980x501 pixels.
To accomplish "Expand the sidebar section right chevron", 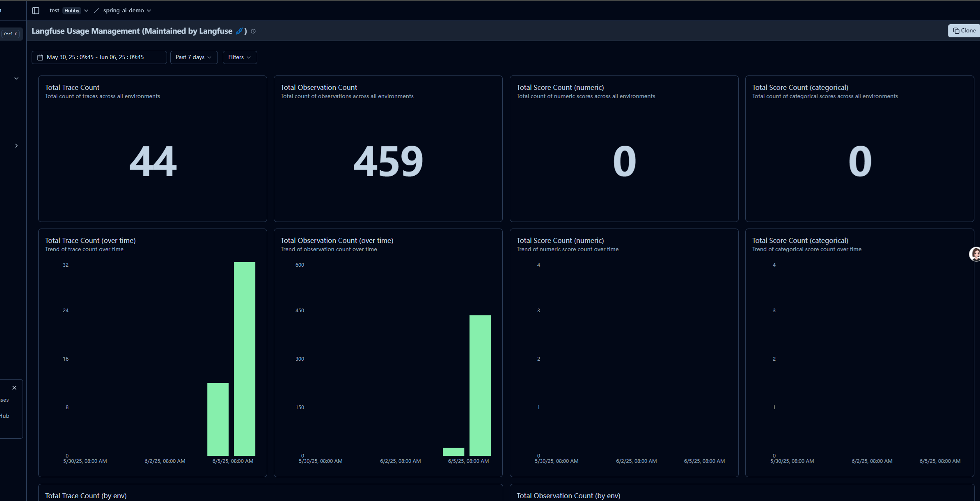I will click(x=16, y=146).
